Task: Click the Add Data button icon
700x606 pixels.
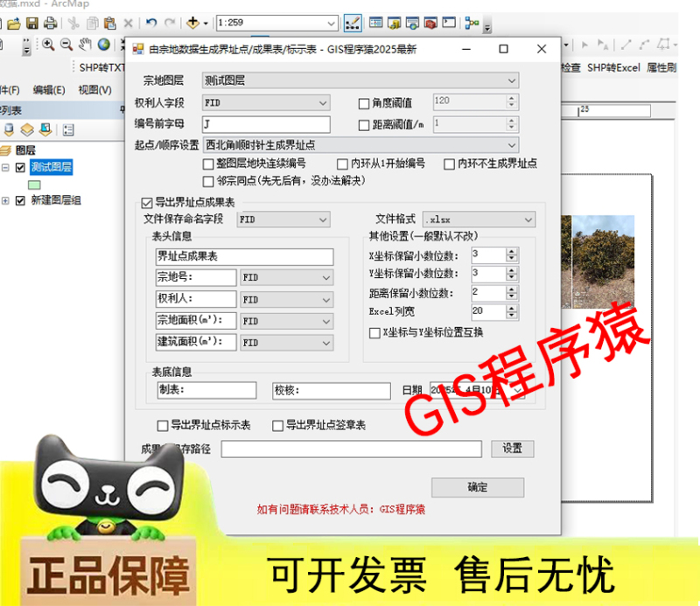Action: 192,23
